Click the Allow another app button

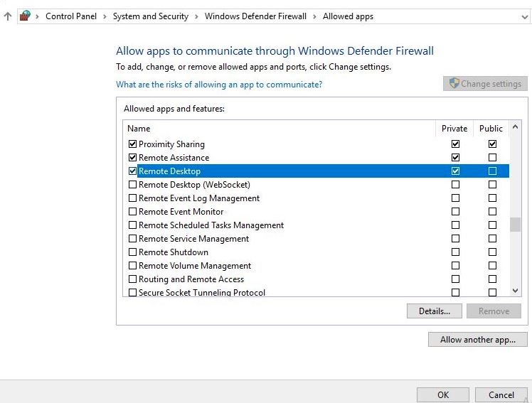tap(477, 340)
